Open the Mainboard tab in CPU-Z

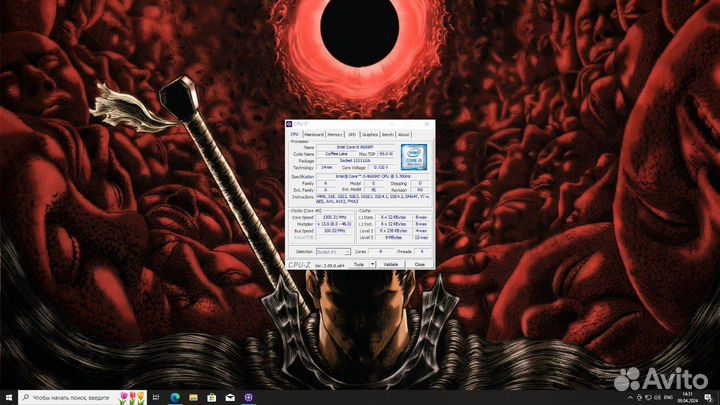(x=314, y=135)
